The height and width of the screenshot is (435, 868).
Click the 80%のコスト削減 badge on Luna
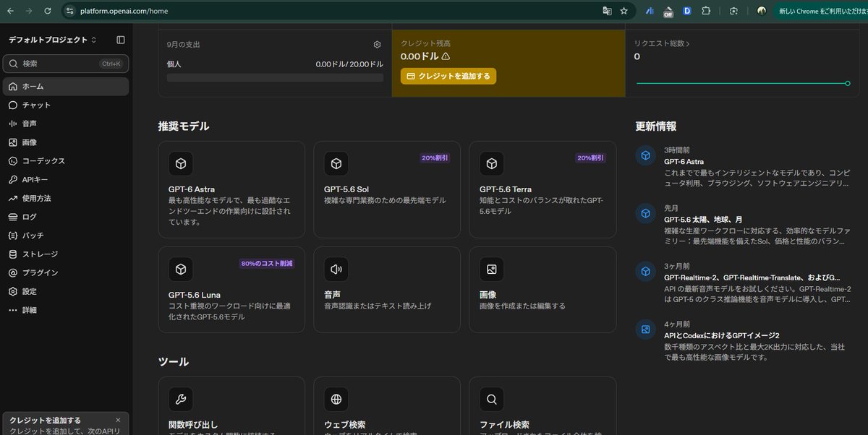[267, 264]
